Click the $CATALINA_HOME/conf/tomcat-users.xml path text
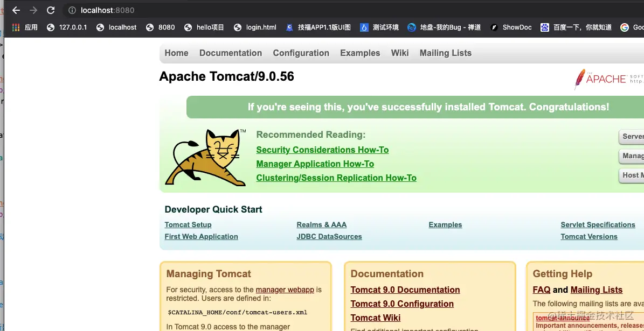 (x=238, y=313)
